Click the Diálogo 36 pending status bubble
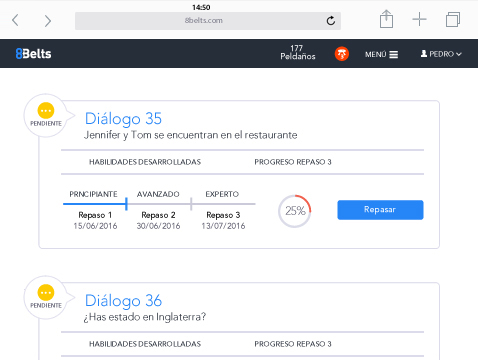 (x=46, y=297)
